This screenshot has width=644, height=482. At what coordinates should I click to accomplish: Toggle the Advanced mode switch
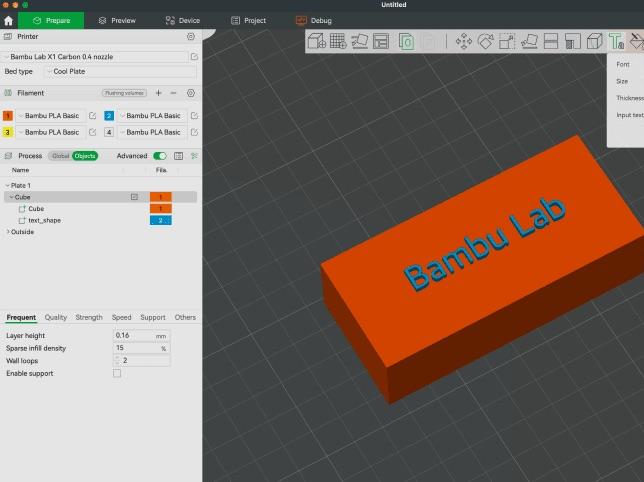coord(160,156)
